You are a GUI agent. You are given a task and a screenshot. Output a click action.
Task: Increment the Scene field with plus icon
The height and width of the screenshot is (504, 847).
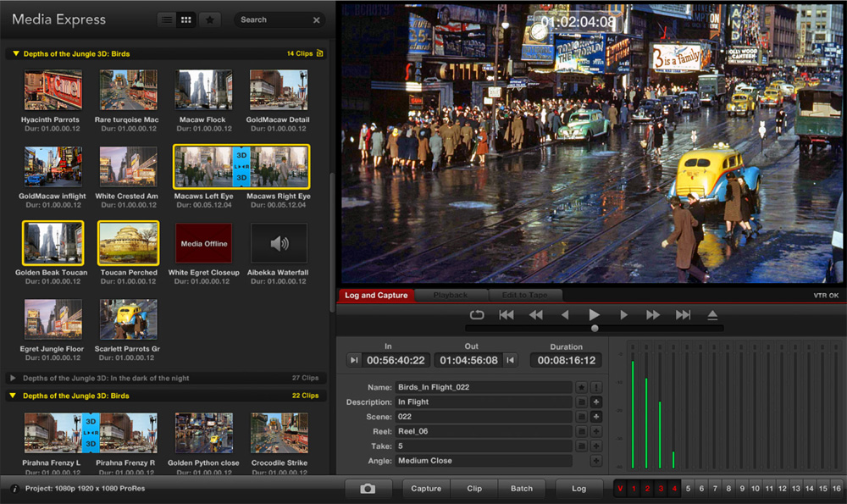point(596,417)
